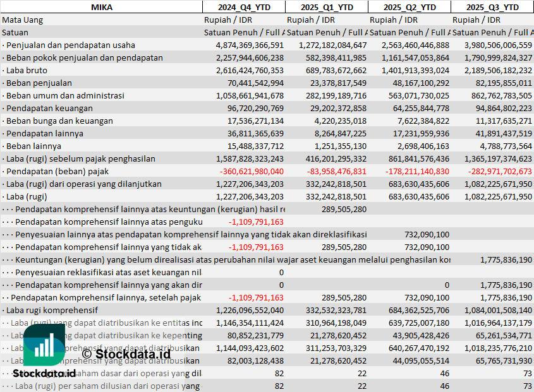Select value 3,980,506,006,559
Viewport: 534px width, 392px height.
click(x=498, y=45)
